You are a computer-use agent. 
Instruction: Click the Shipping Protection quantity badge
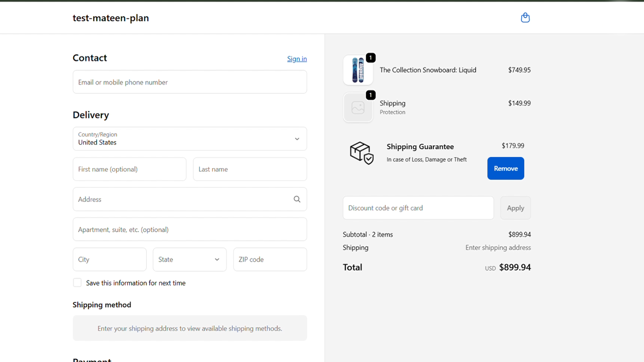click(x=371, y=95)
